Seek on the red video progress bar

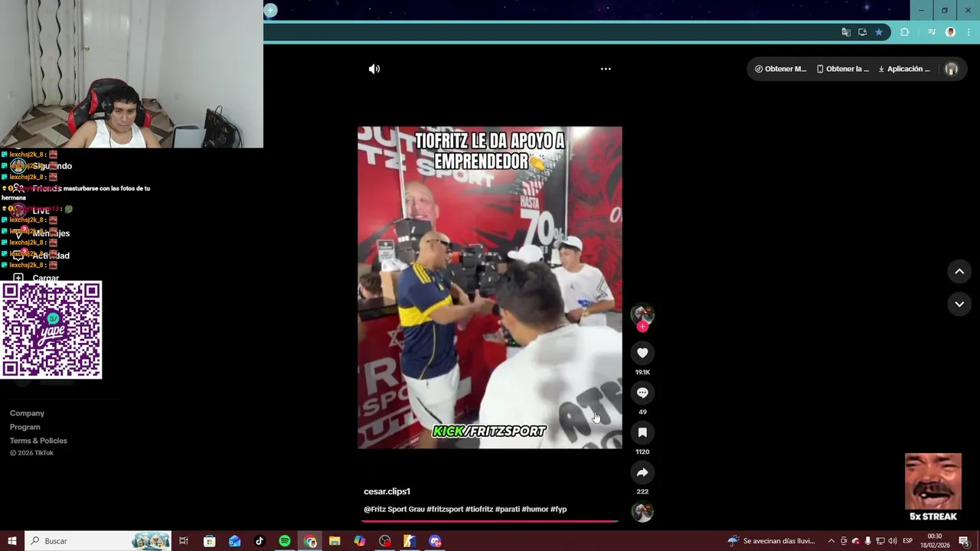coord(489,521)
